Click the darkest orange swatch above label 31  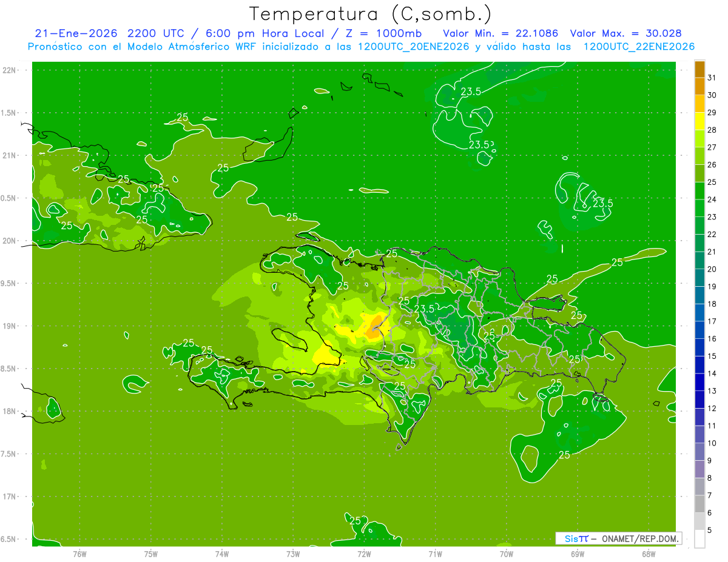pyautogui.click(x=699, y=69)
